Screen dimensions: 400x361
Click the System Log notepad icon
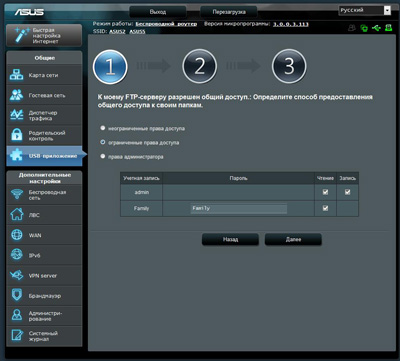[17, 336]
